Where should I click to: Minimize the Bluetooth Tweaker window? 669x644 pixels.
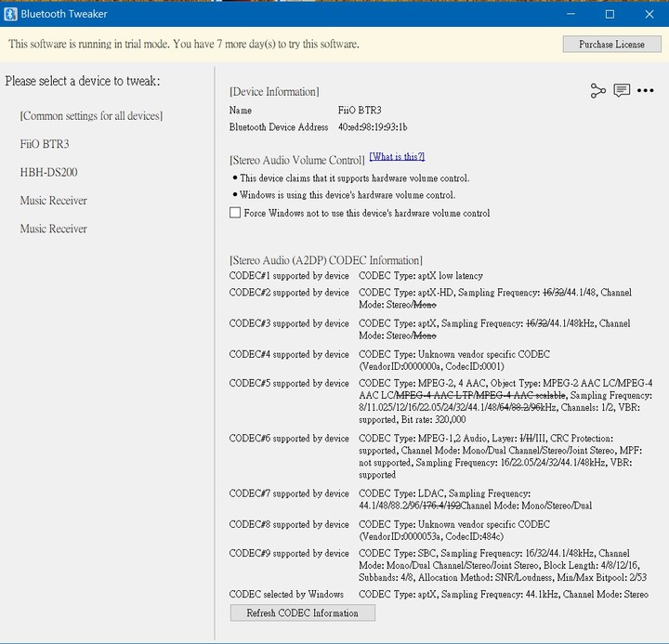[571, 14]
